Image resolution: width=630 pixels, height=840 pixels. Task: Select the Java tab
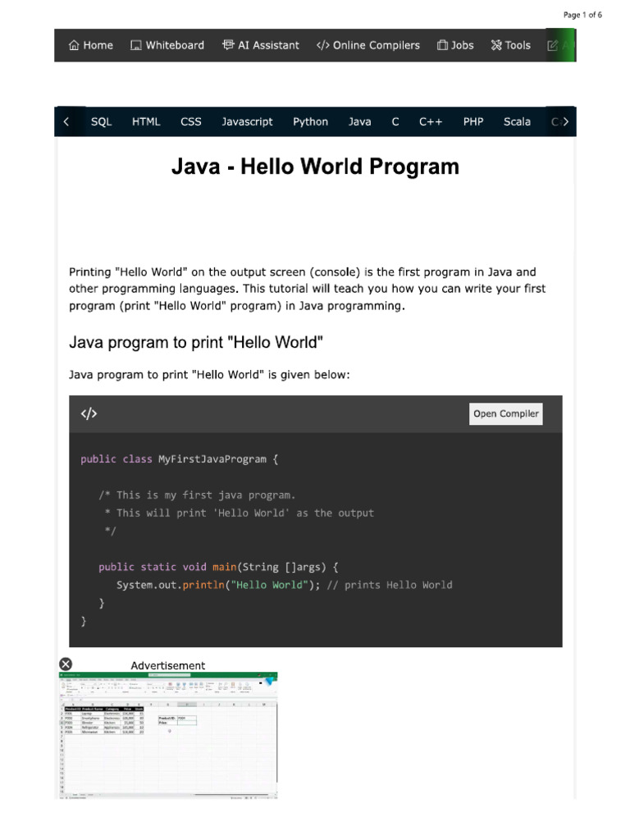click(359, 121)
